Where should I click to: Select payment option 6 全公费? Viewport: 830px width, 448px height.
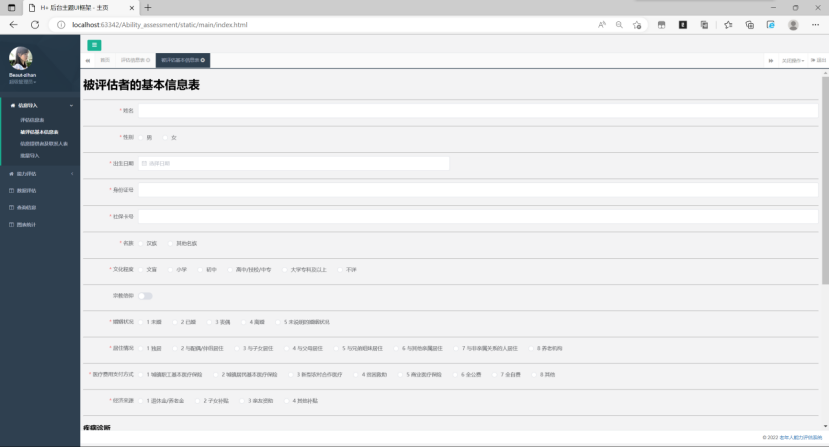click(456, 375)
